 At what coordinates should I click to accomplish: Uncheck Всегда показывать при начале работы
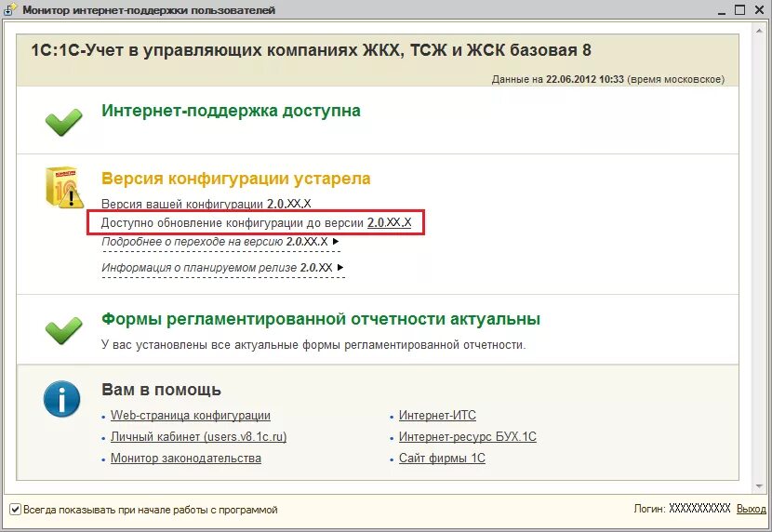pyautogui.click(x=16, y=510)
